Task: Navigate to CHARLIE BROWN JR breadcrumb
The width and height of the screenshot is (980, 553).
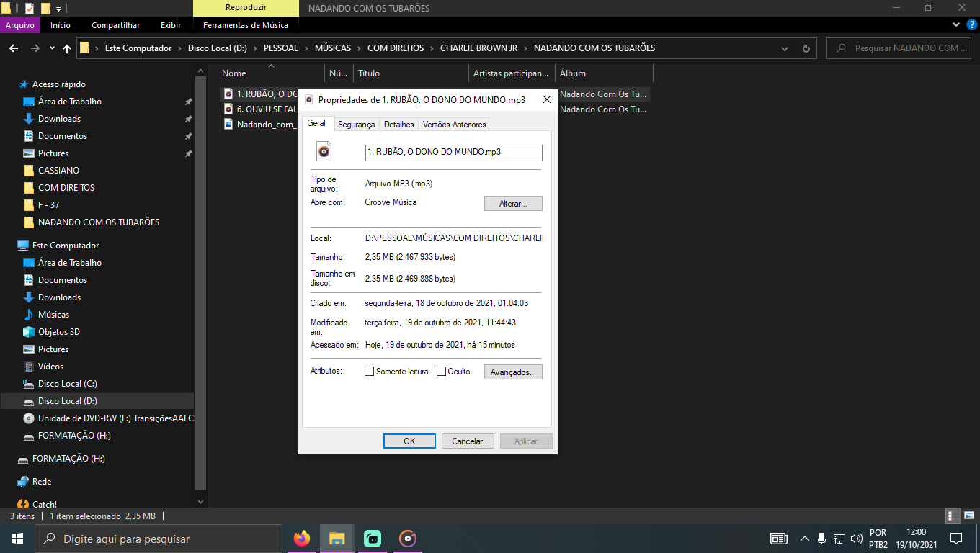Action: [x=478, y=48]
